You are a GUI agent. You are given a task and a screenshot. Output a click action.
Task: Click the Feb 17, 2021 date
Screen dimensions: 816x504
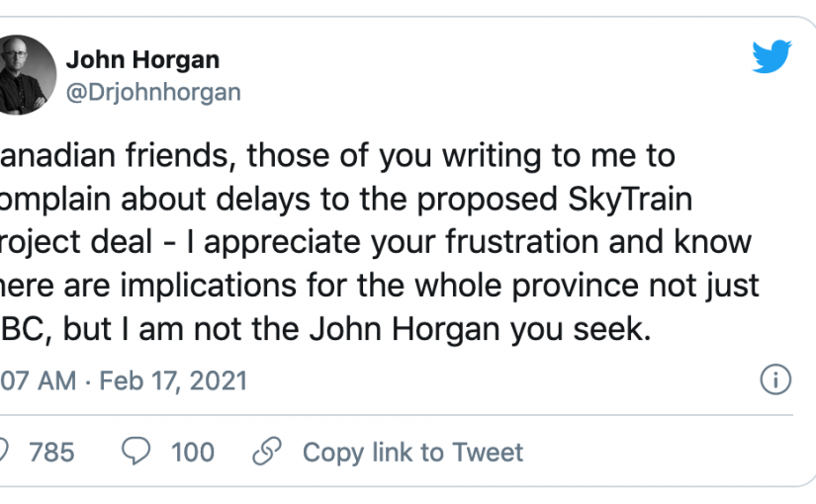click(x=172, y=380)
